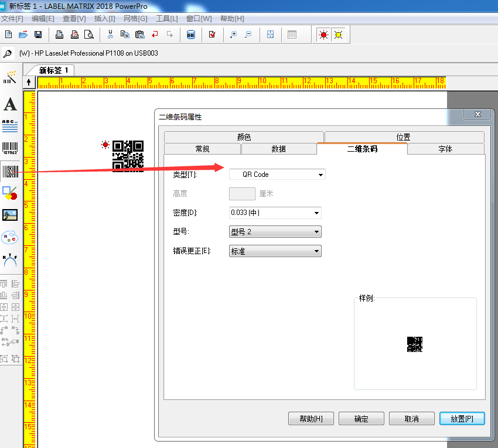Select the Text 'A' tool
Viewport: 498px width, 448px height.
point(10,104)
